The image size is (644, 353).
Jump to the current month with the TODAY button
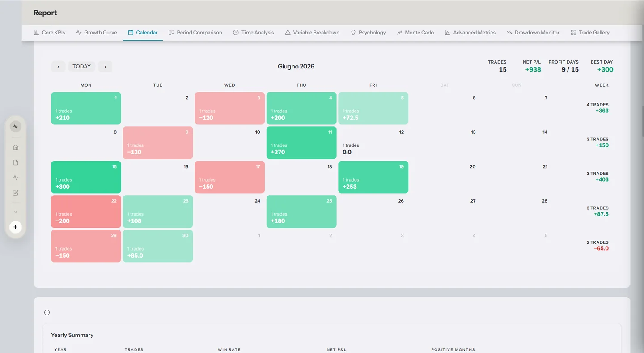pos(81,67)
